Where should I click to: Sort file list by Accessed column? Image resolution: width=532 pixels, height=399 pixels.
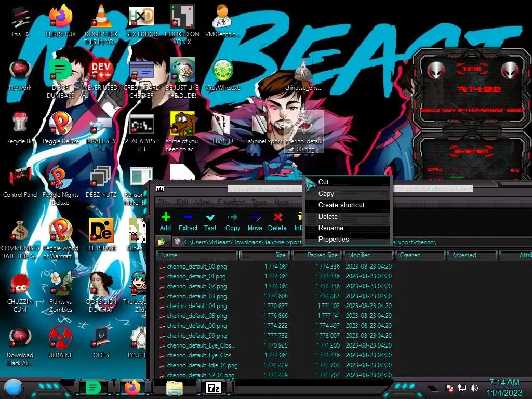(473, 255)
